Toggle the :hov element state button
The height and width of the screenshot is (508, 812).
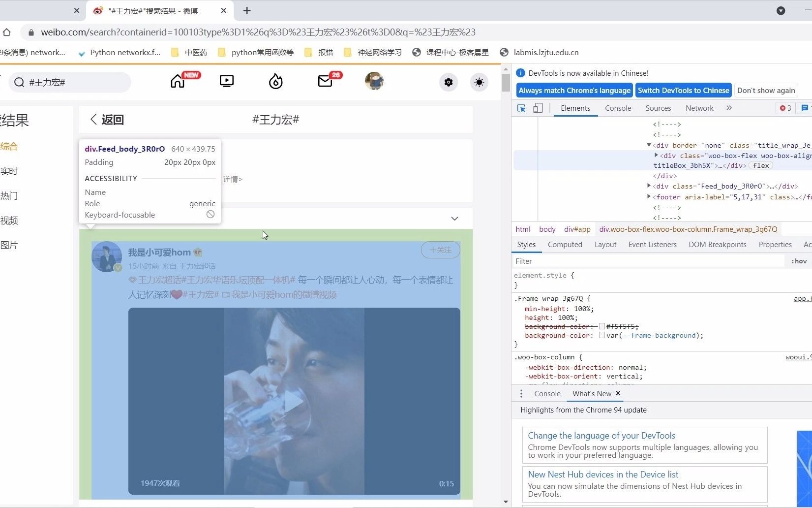tap(799, 261)
